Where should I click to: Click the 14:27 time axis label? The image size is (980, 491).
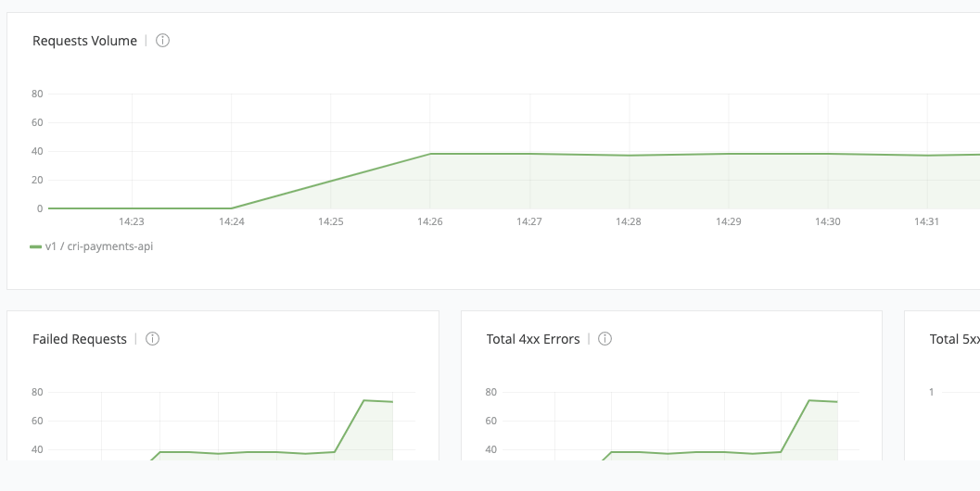tap(529, 221)
